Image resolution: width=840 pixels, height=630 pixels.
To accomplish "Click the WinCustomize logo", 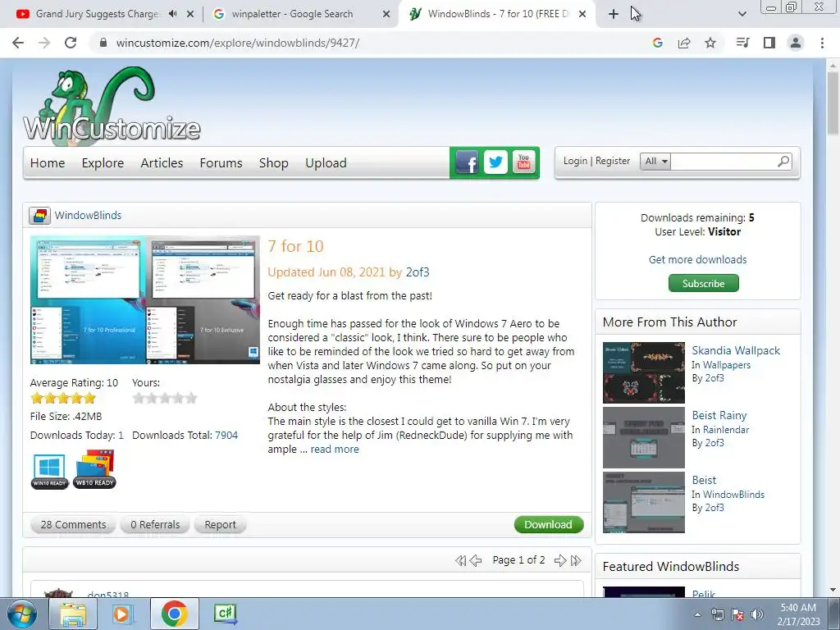I will [x=112, y=105].
